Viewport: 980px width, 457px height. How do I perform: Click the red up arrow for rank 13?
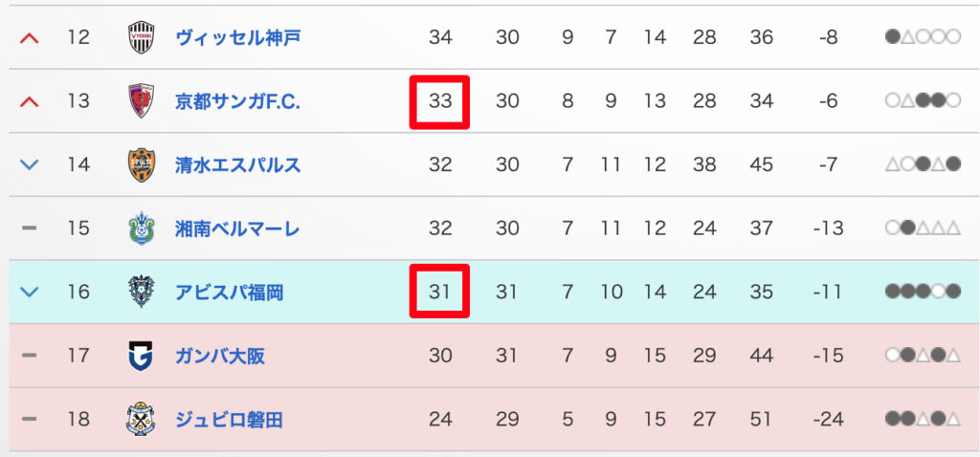(30, 100)
